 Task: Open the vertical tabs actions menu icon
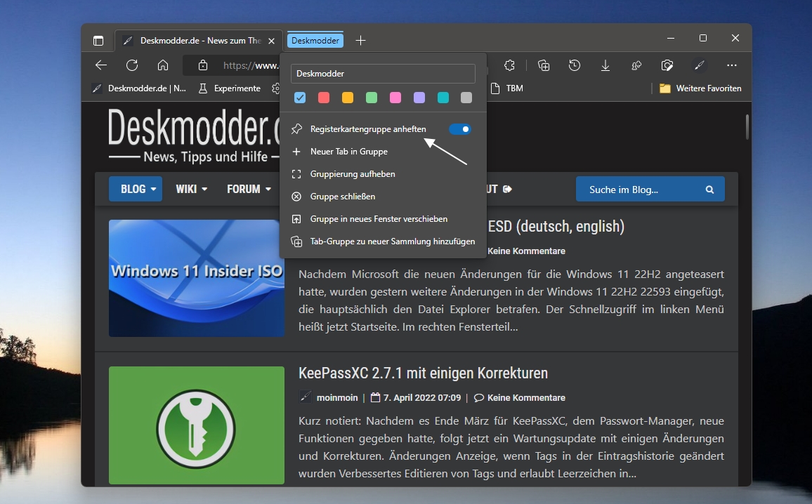point(98,40)
